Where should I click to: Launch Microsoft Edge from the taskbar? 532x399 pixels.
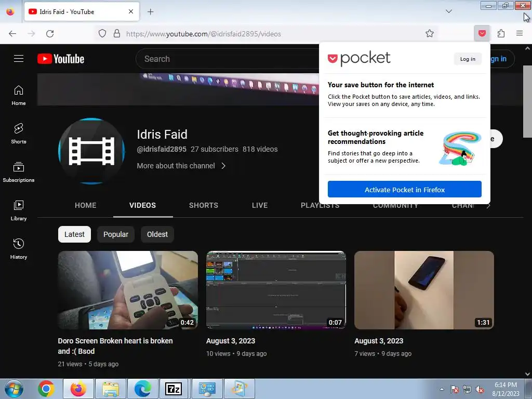point(142,389)
